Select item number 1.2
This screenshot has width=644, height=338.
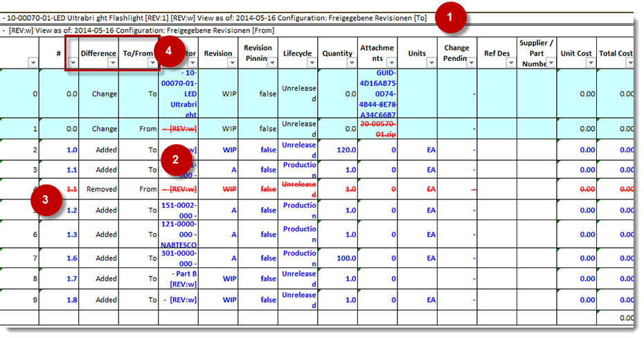click(x=59, y=211)
